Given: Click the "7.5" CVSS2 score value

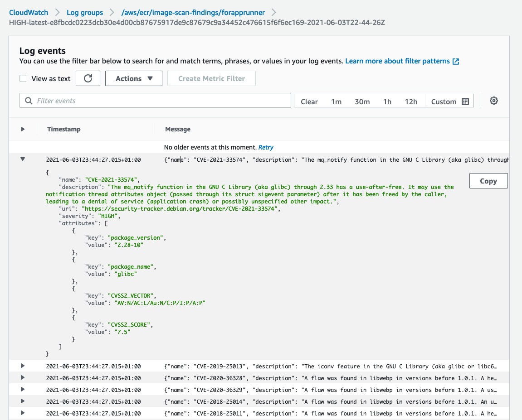Looking at the screenshot, I should 122,332.
